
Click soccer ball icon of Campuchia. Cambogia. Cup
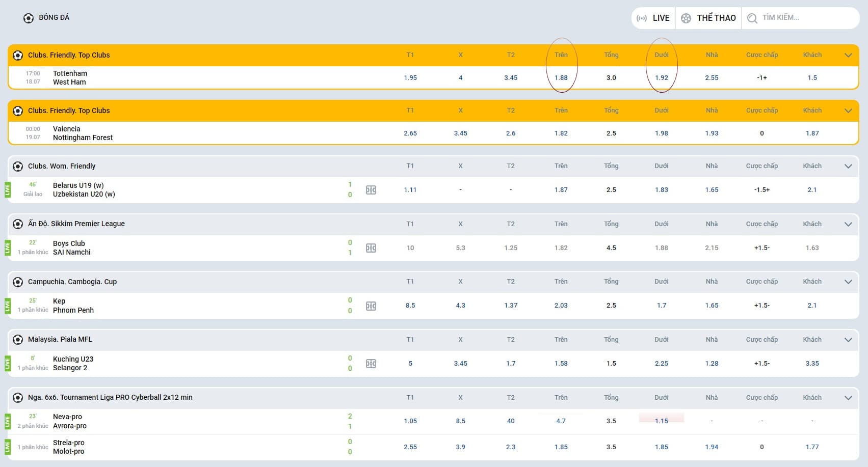(x=18, y=282)
